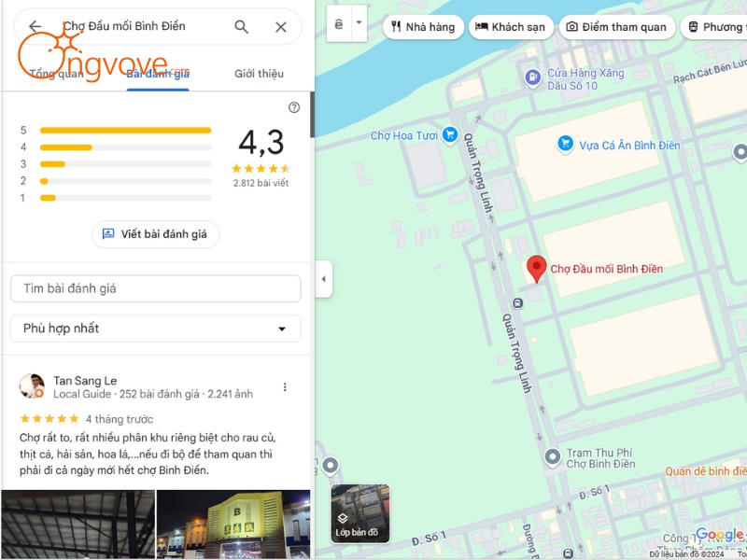The height and width of the screenshot is (560, 747).
Task: Clear the search with the X icon
Action: coord(281,27)
